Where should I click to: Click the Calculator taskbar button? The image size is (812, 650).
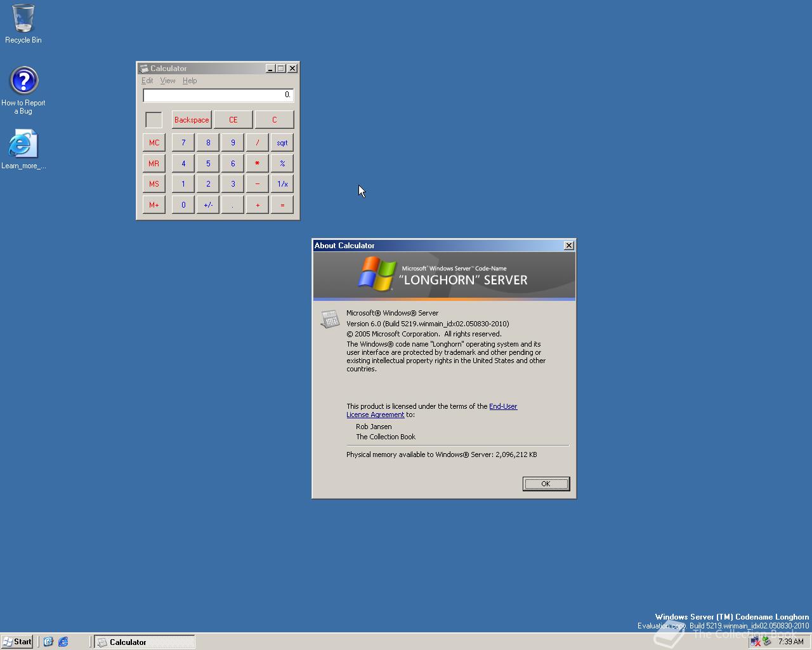[x=145, y=642]
